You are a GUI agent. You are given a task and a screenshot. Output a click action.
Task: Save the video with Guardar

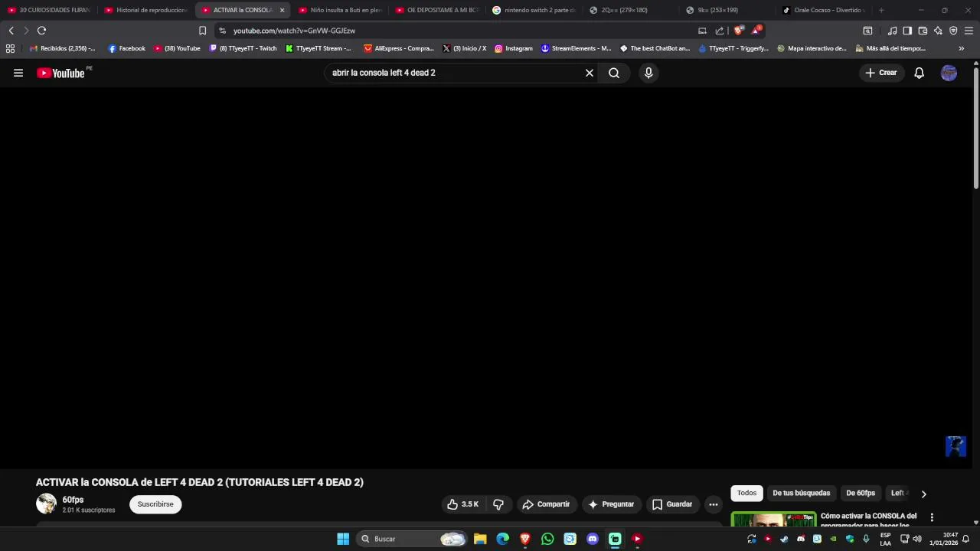coord(672,504)
